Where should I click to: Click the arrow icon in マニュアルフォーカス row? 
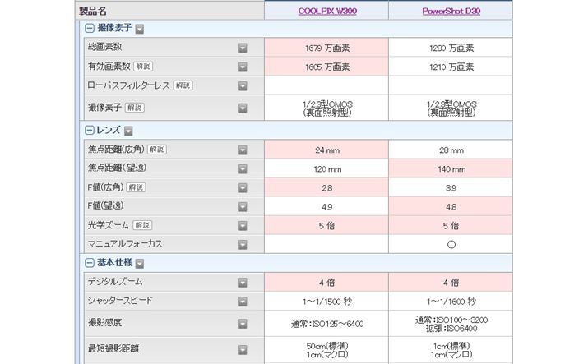pyautogui.click(x=243, y=245)
